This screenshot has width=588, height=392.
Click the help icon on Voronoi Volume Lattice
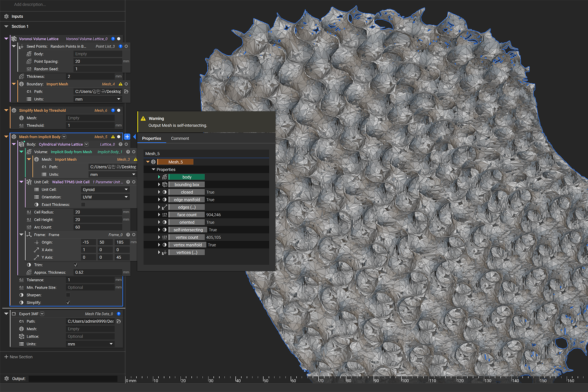click(x=113, y=39)
